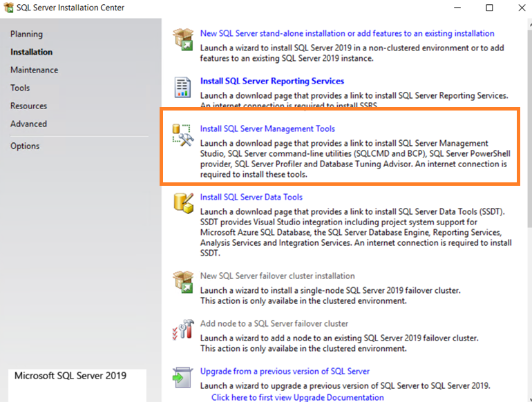
Task: Start new SQL Server stand-alone installation
Action: pos(347,33)
